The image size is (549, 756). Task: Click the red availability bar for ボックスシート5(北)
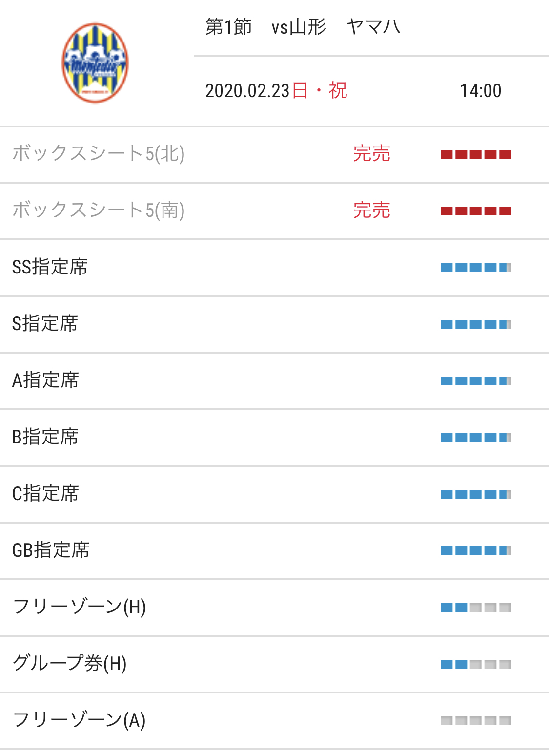coord(476,154)
